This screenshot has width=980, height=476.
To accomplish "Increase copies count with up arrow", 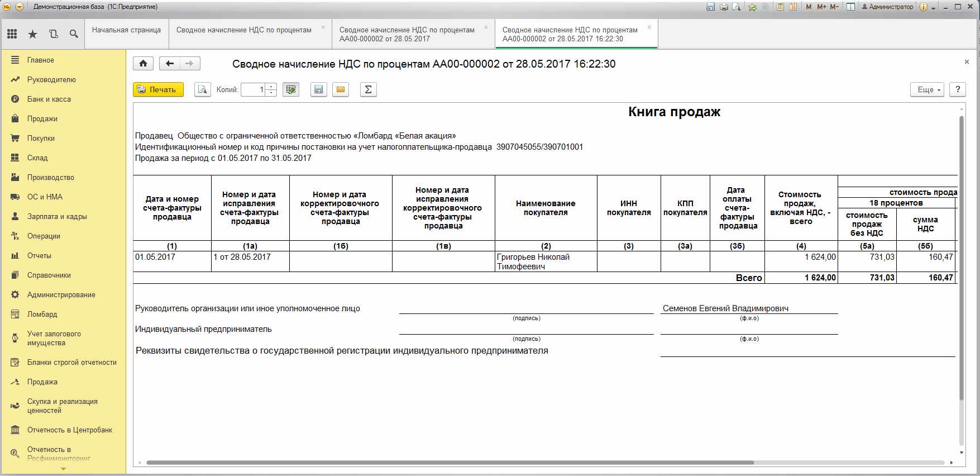I will point(271,87).
